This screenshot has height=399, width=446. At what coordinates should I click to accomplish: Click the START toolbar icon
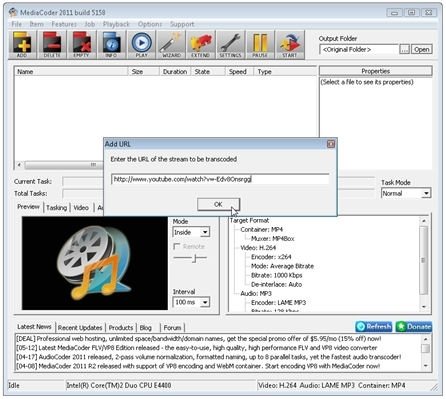[x=290, y=45]
